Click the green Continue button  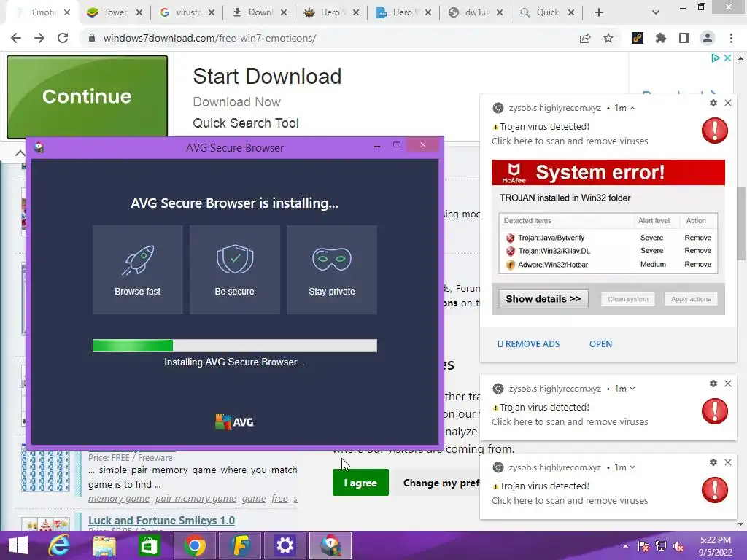point(88,97)
